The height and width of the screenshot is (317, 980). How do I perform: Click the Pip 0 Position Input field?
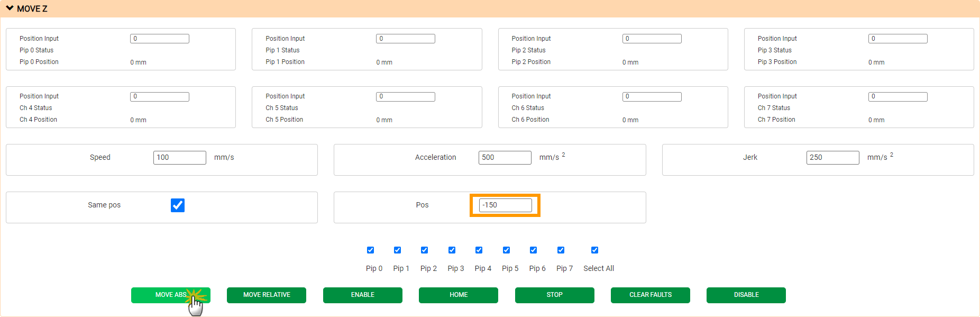pos(159,39)
